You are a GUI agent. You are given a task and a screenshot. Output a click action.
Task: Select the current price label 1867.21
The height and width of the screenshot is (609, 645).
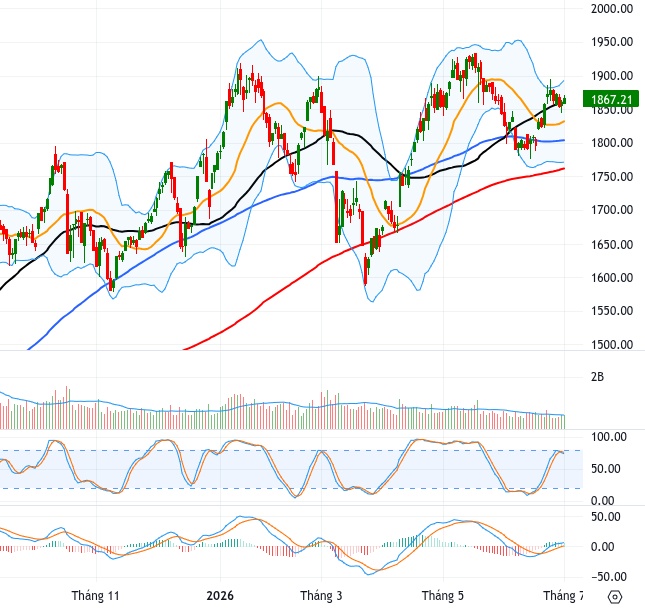(x=611, y=99)
